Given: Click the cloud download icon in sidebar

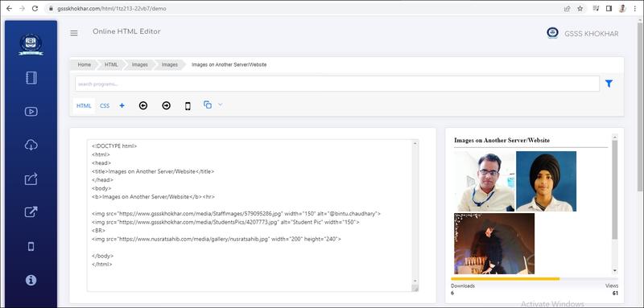Looking at the screenshot, I should 31,145.
